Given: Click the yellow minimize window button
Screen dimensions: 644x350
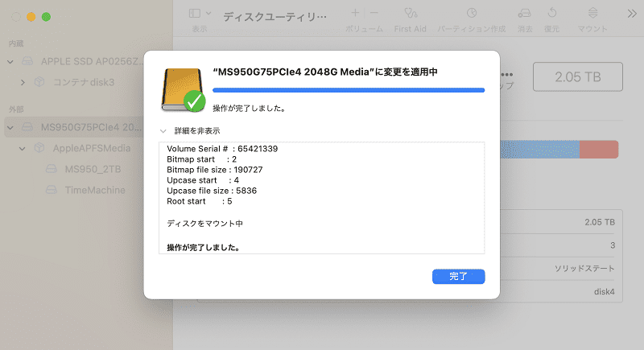Looking at the screenshot, I should pyautogui.click(x=31, y=17).
